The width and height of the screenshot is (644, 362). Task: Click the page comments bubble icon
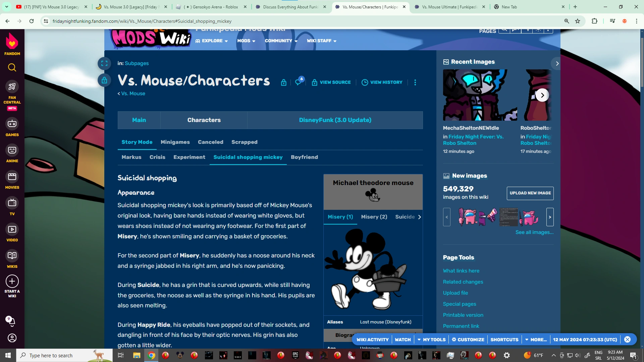(x=298, y=82)
